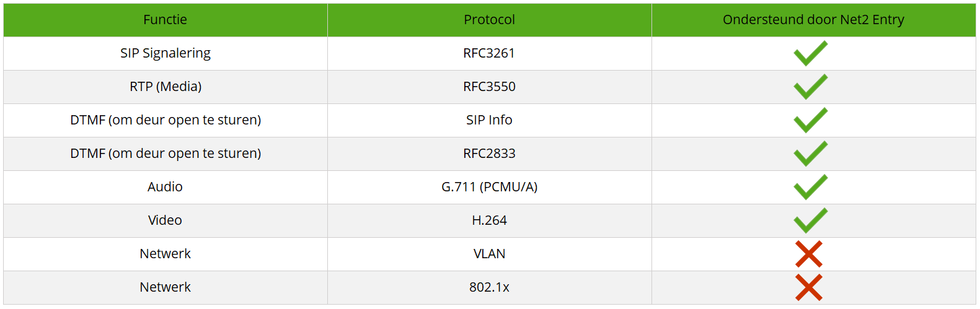
Task: Click the Ondersteund door Net2 Entry header
Action: 813,20
